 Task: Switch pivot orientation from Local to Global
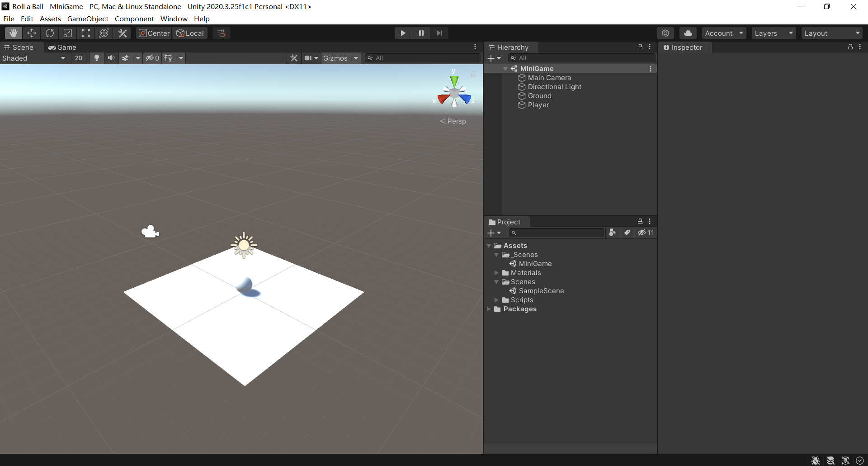(x=190, y=33)
